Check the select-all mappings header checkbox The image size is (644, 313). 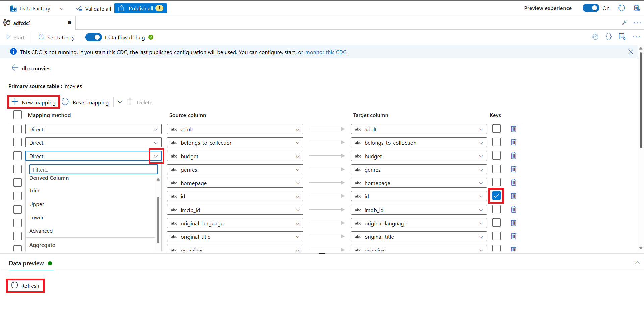tap(17, 115)
